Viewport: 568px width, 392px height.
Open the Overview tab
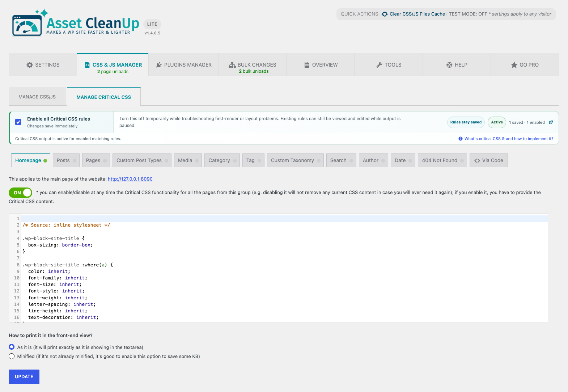(x=321, y=65)
